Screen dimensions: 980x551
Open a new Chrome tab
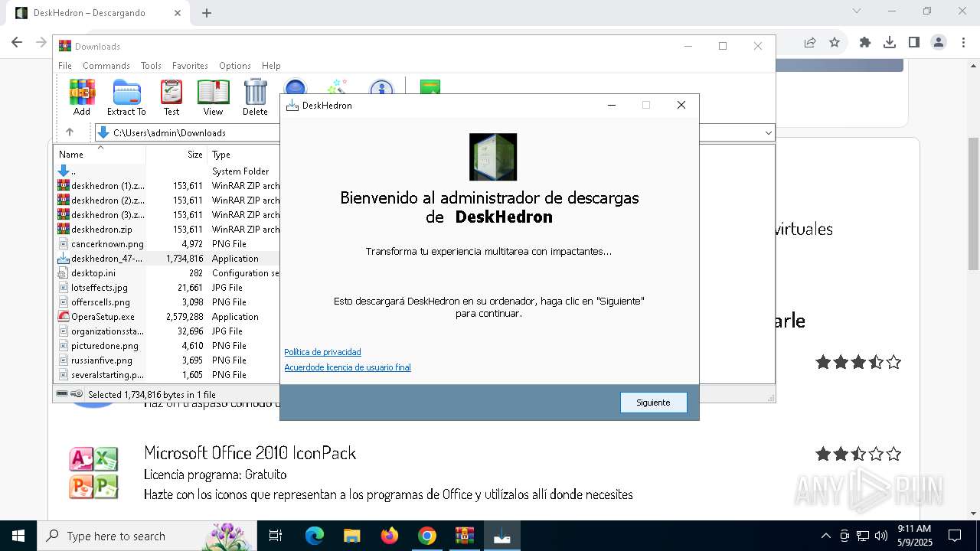tap(207, 13)
